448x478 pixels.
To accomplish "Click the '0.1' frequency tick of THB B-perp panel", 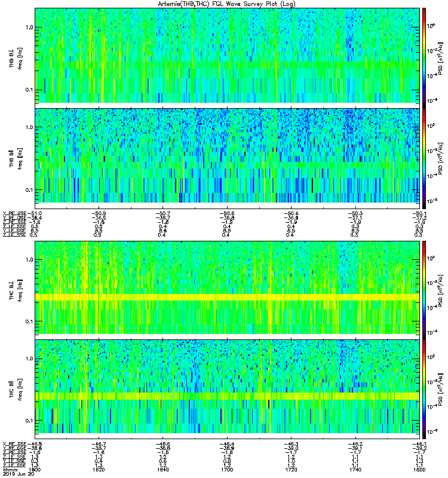I will pyautogui.click(x=29, y=90).
